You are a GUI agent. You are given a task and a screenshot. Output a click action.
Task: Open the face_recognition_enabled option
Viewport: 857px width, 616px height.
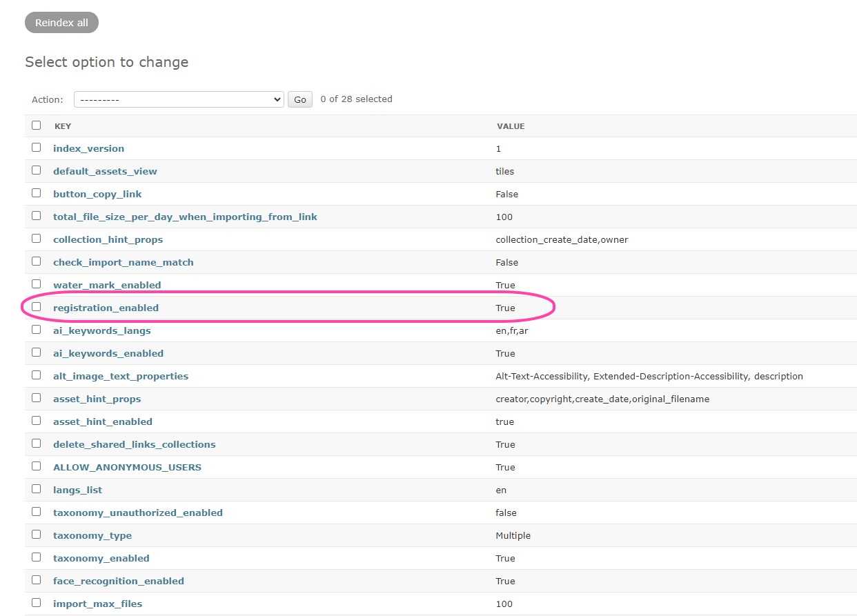point(119,581)
